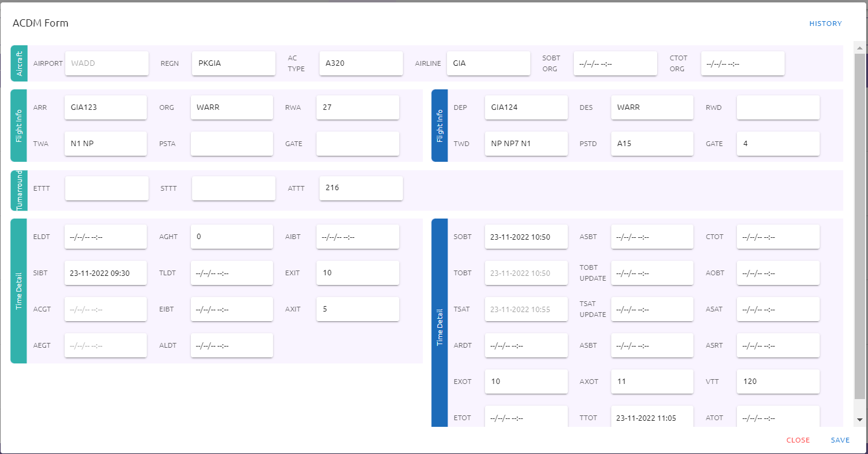Open the HISTORY view
The image size is (868, 454).
pos(825,24)
